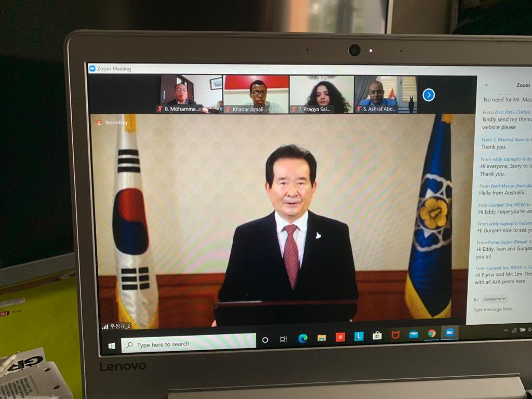Click the 'Type here to search' taskbar box
Screen dimensions: 532x399
[189, 344]
